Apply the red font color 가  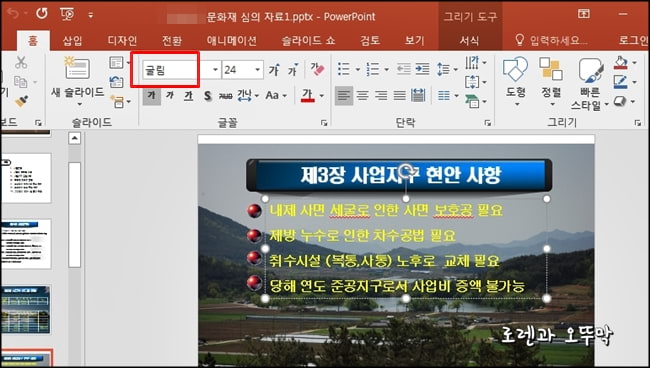[x=307, y=96]
